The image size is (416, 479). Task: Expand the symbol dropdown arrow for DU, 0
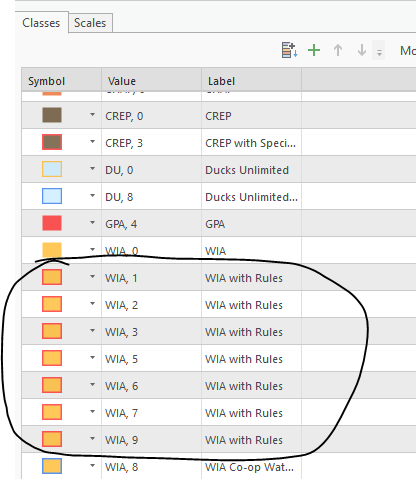(x=92, y=169)
